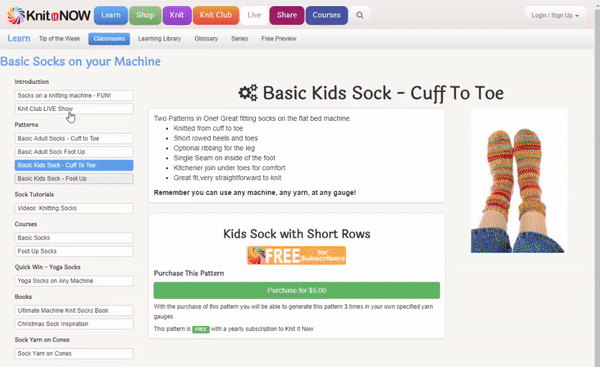Click the FREE for Subscribers badge
The width and height of the screenshot is (600, 367).
[297, 256]
